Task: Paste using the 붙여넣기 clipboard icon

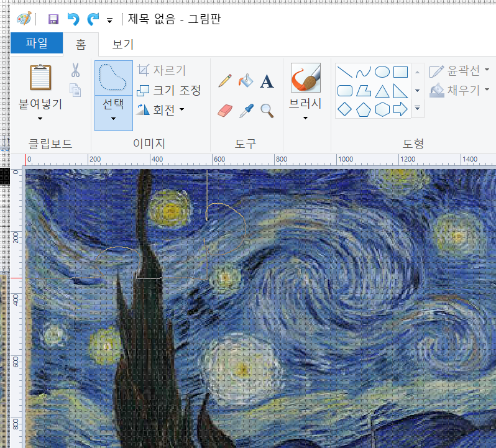Action: [40, 78]
